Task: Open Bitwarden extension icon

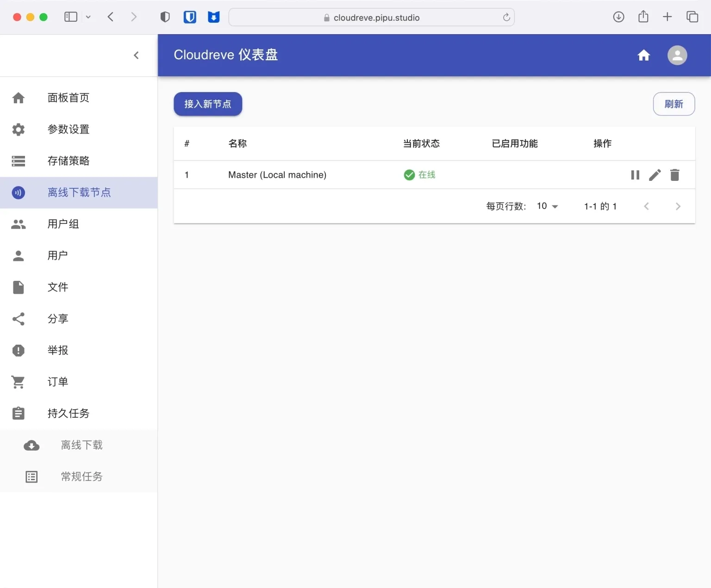Action: coord(190,17)
